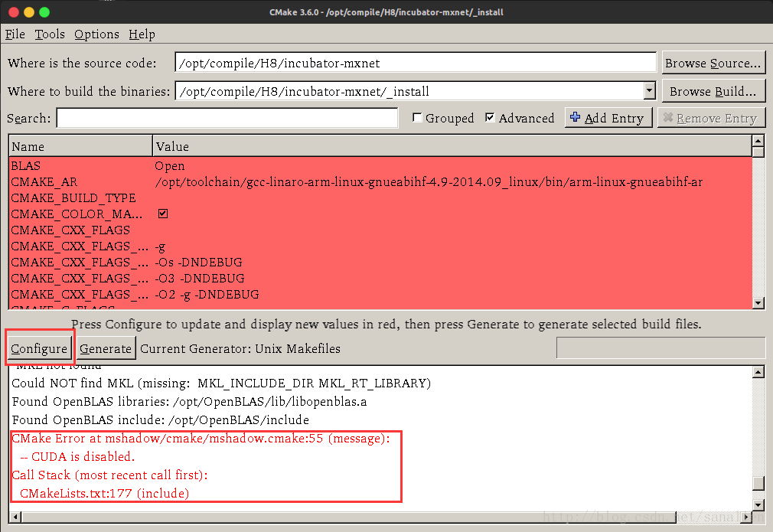The width and height of the screenshot is (773, 532).
Task: Click variable table scrollbar down arrow
Action: [758, 302]
